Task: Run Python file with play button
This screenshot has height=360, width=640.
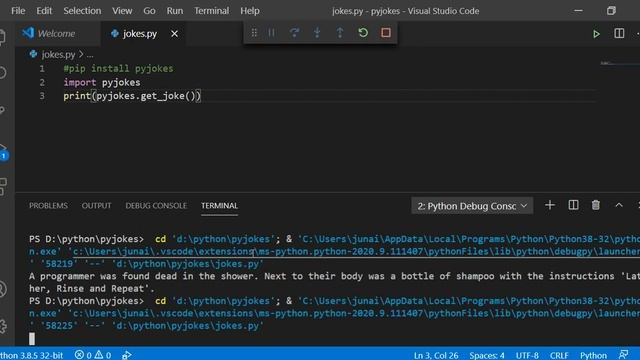Action: (x=596, y=34)
